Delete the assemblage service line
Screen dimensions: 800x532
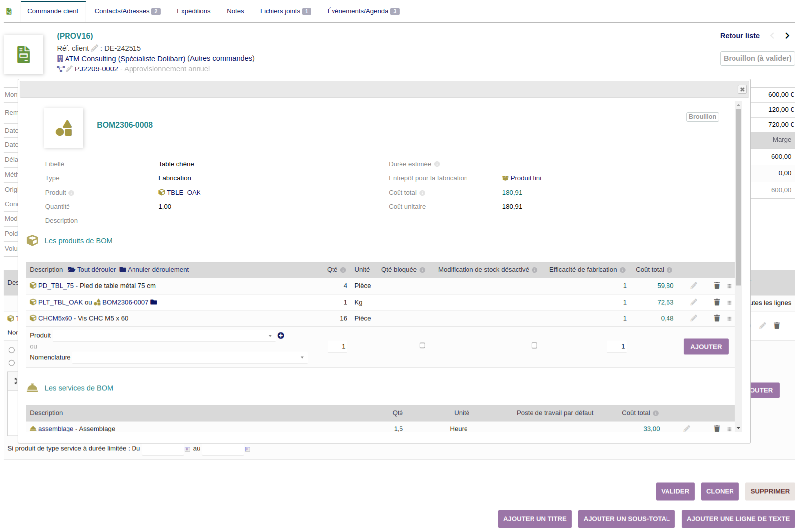717,429
